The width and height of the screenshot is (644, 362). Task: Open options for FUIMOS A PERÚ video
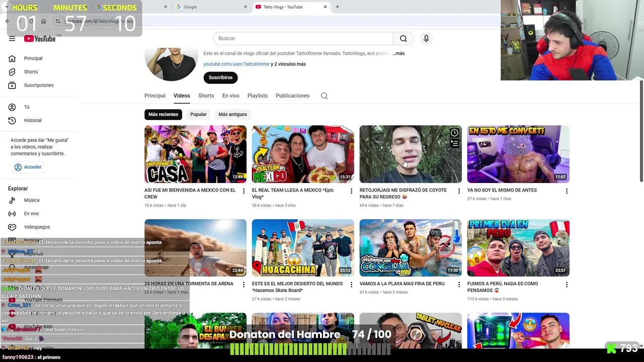[567, 285]
